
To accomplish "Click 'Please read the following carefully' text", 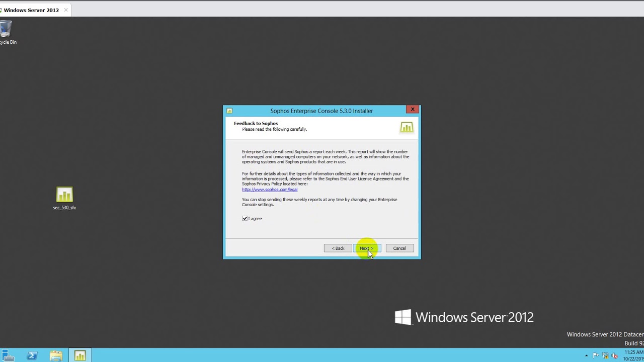I will [274, 129].
